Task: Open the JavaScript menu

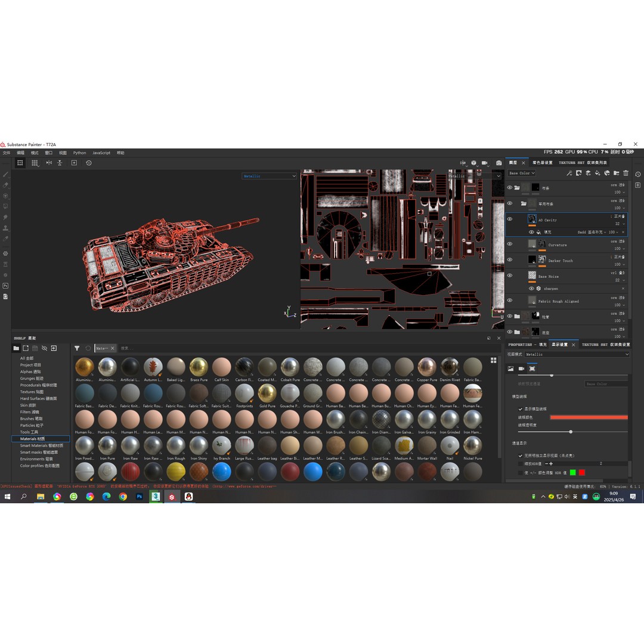Action: 101,153
